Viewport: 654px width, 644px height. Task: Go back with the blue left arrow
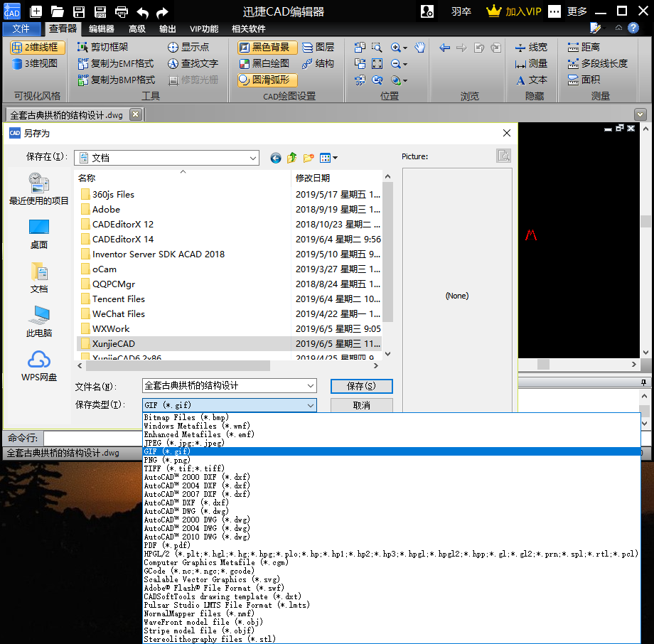(x=444, y=48)
